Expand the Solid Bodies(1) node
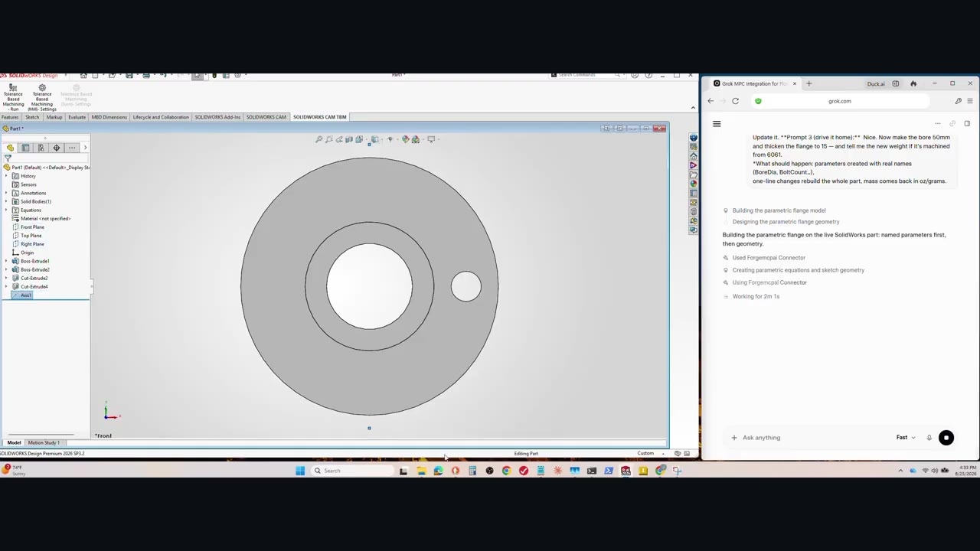Viewport: 980px width, 551px height. pos(6,201)
